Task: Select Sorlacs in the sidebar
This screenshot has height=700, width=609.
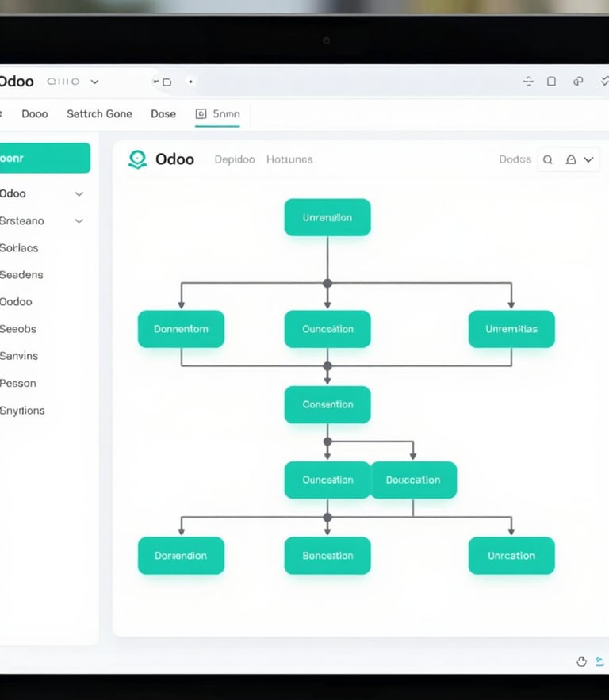Action: point(19,248)
